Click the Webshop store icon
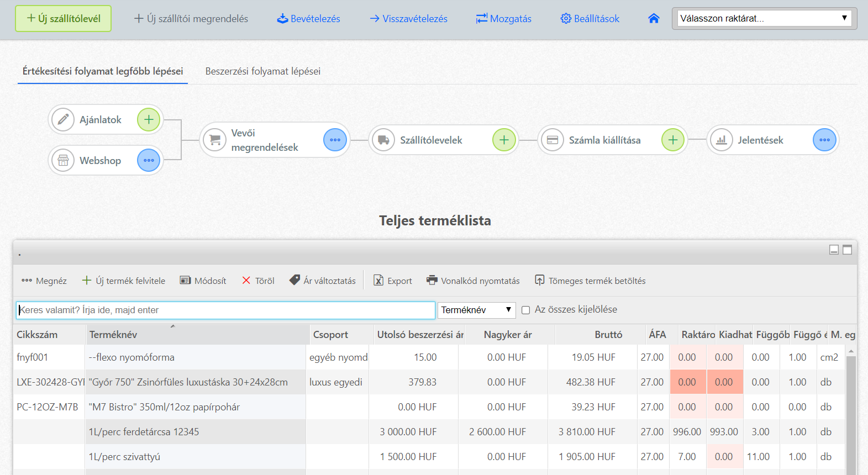 (63, 160)
